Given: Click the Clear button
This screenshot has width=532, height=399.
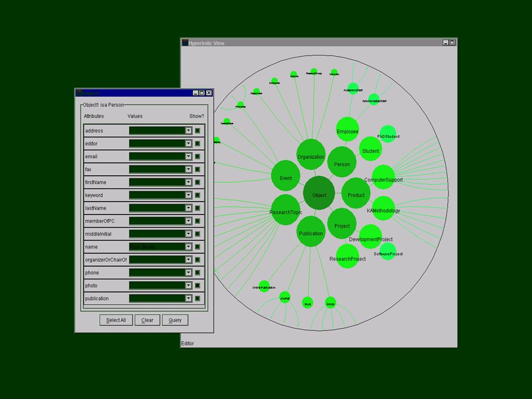Looking at the screenshot, I should coord(147,320).
